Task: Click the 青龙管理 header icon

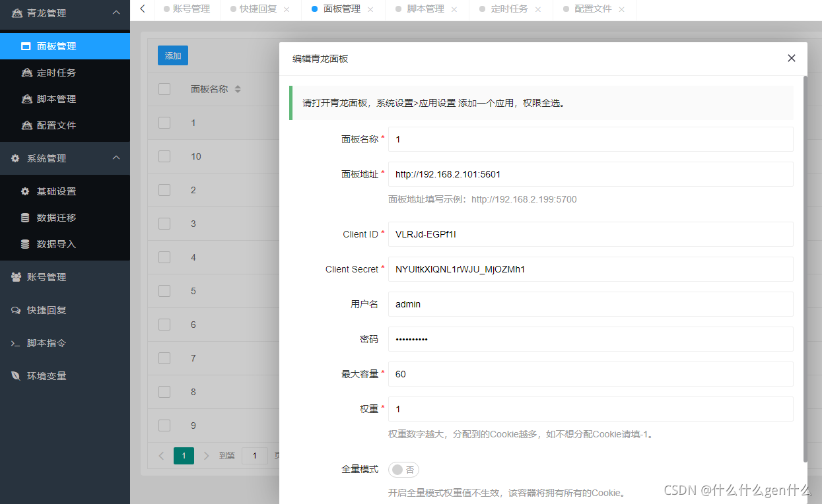Action: coord(17,13)
